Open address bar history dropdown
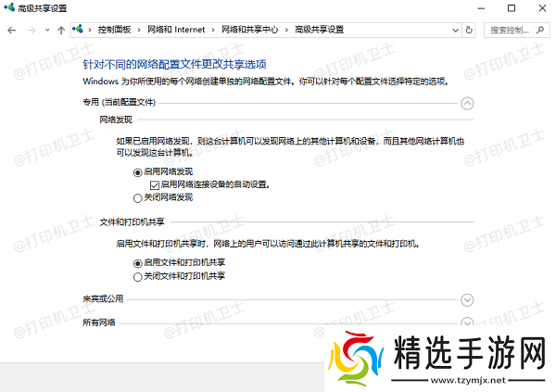The width and height of the screenshot is (556, 392). [x=455, y=30]
